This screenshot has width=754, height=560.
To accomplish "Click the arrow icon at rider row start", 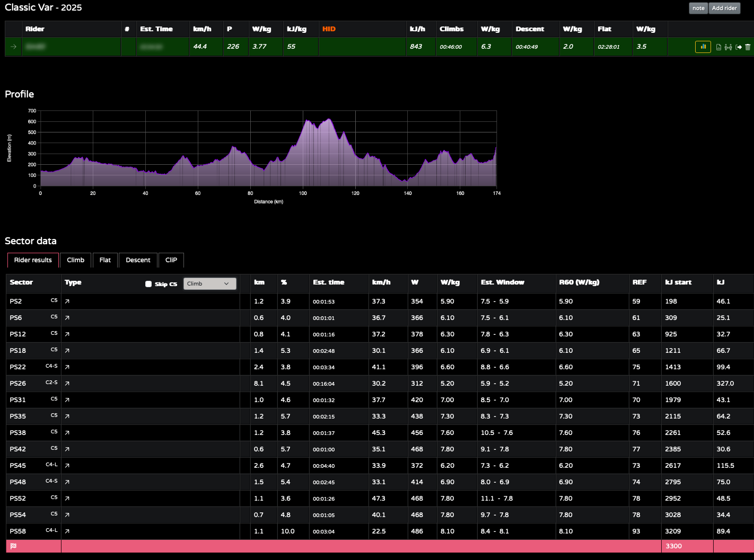I will (13, 47).
